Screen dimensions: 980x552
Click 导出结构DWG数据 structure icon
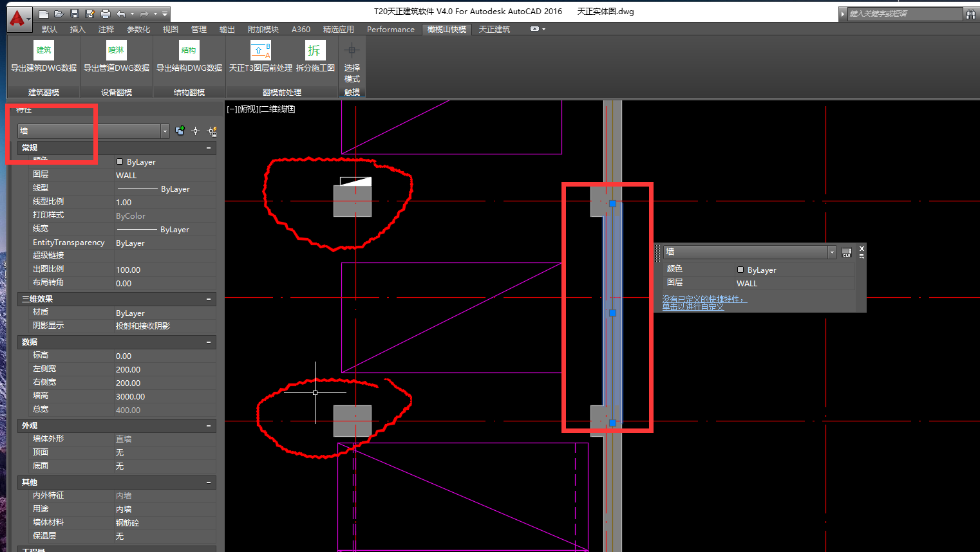pyautogui.click(x=189, y=50)
